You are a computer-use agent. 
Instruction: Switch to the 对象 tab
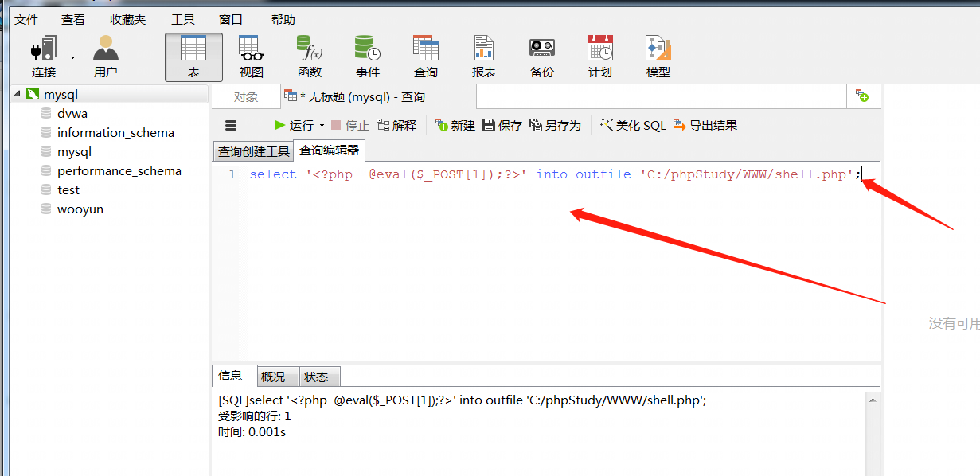(x=246, y=97)
